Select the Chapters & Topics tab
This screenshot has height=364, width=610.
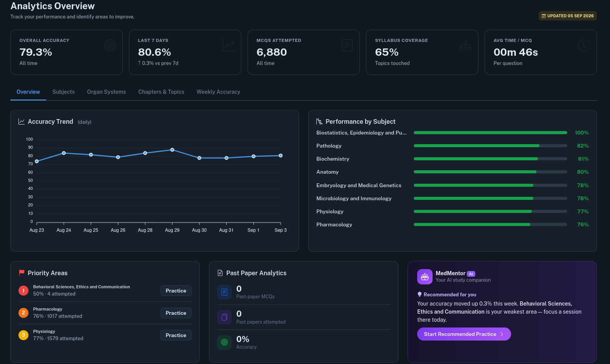point(161,92)
